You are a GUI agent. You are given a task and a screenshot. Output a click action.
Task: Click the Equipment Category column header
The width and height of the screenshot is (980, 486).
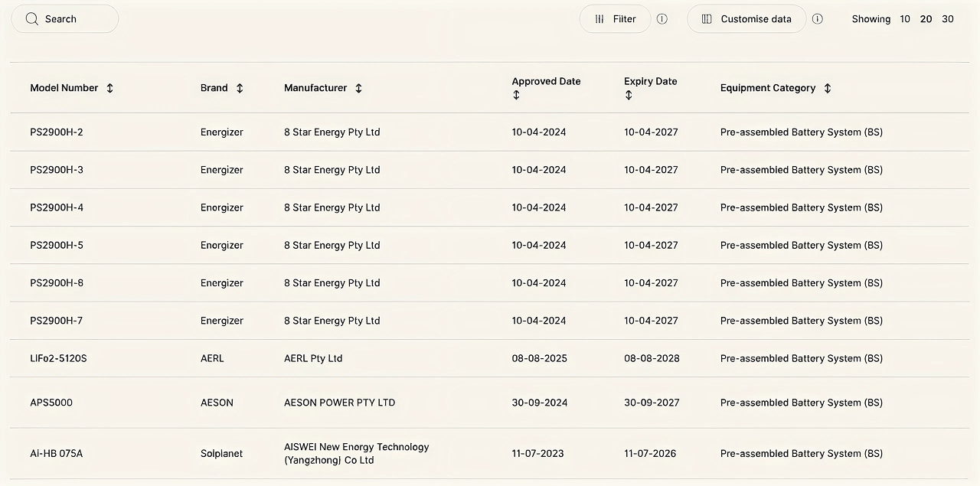tap(768, 88)
